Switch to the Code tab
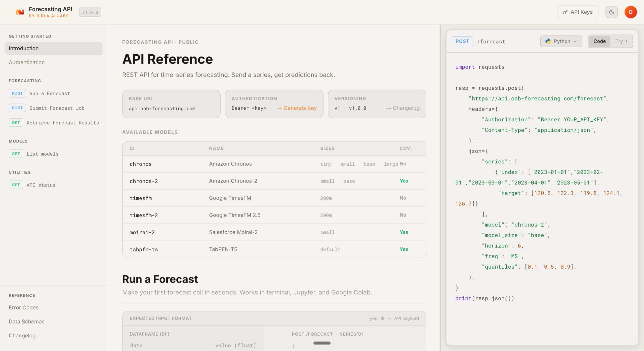 [599, 41]
